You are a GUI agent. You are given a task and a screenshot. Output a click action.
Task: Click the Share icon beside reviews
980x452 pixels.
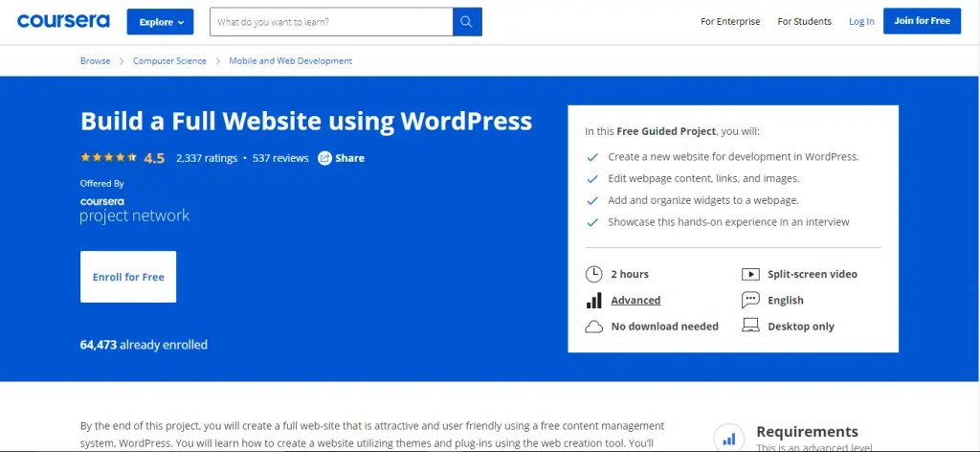pos(325,158)
